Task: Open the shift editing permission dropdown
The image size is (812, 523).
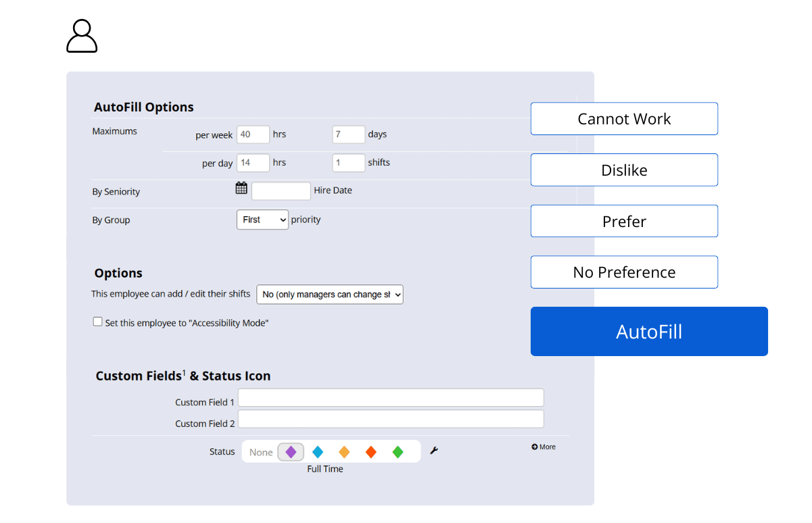Action: (x=330, y=295)
